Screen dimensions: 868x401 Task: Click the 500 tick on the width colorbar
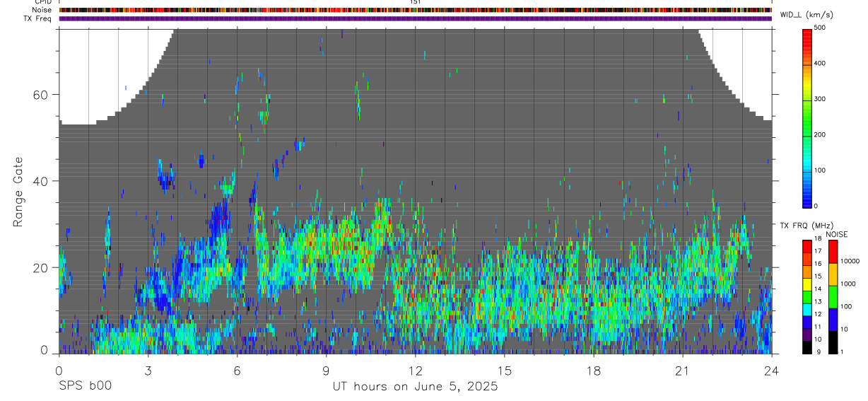pyautogui.click(x=821, y=28)
